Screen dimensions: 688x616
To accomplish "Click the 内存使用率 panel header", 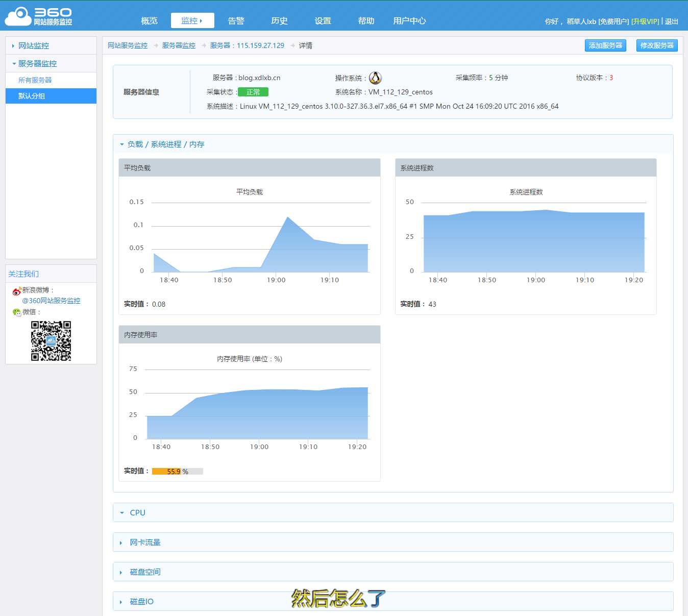I will (x=250, y=335).
